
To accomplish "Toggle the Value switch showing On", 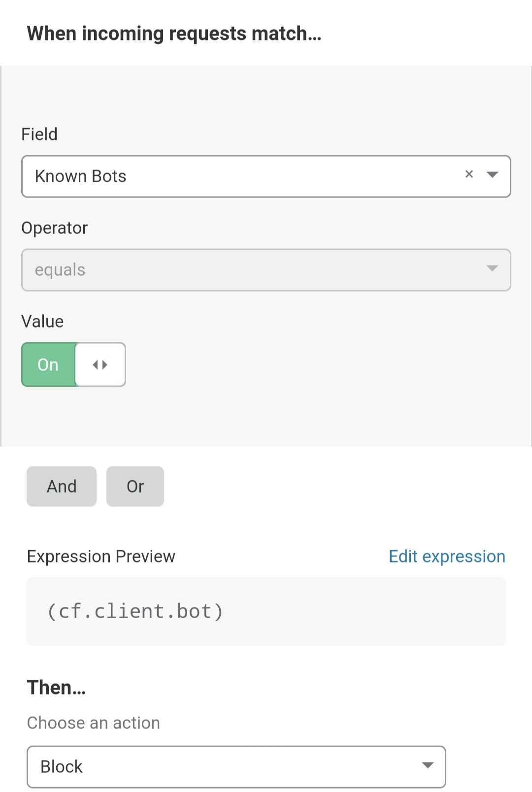I will click(49, 364).
